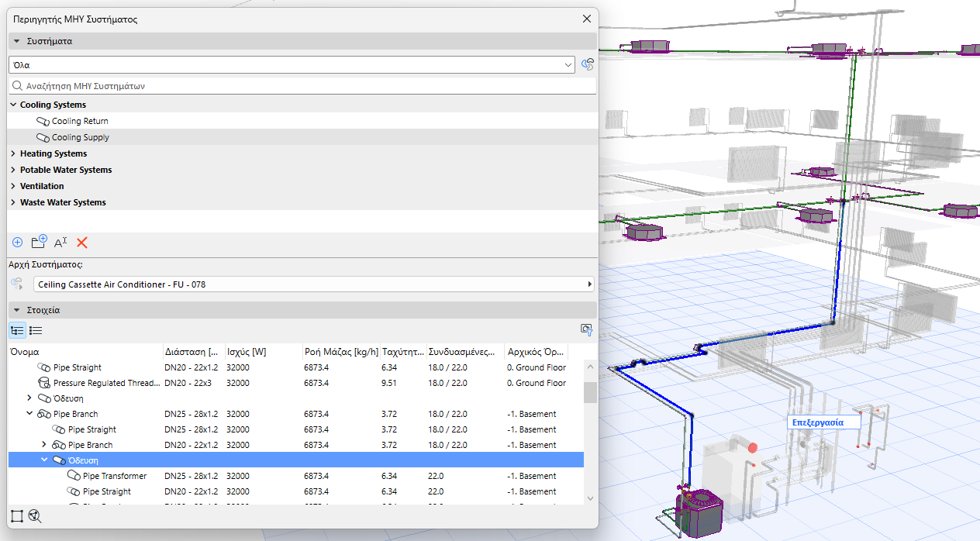This screenshot has width=980, height=541.
Task: Collapse the Στοιχεία section
Action: point(16,310)
